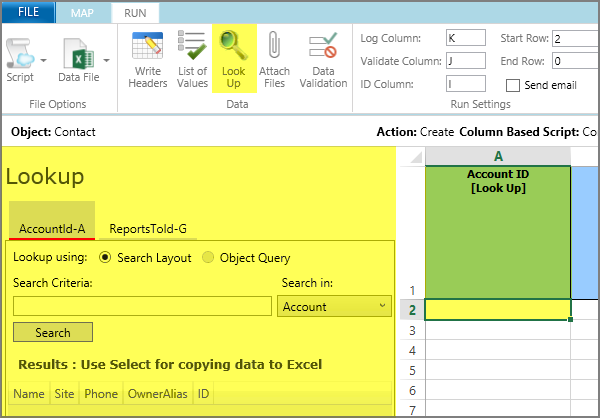Click the spreadsheet select-all corner
600x418 pixels.
tap(412, 157)
